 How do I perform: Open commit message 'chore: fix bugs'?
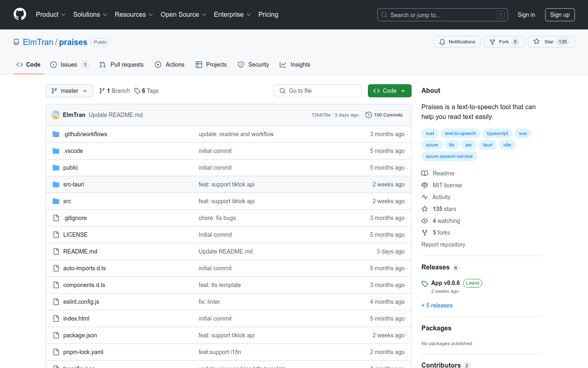click(x=217, y=218)
